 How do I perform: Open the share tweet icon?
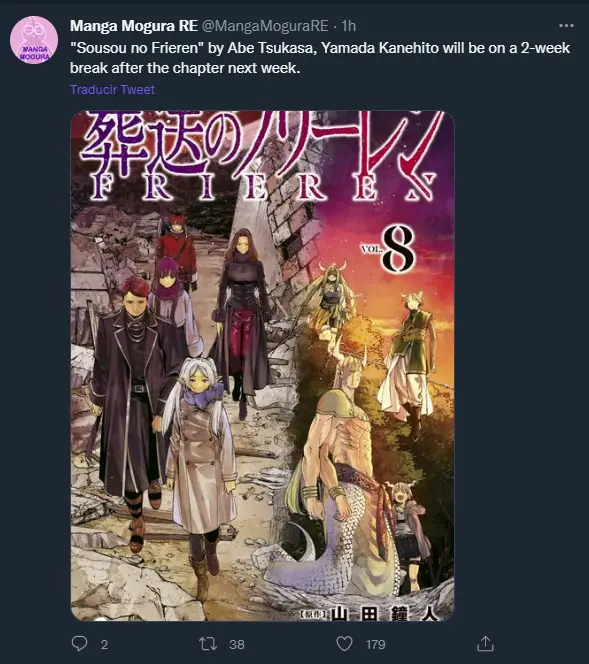[x=485, y=643]
